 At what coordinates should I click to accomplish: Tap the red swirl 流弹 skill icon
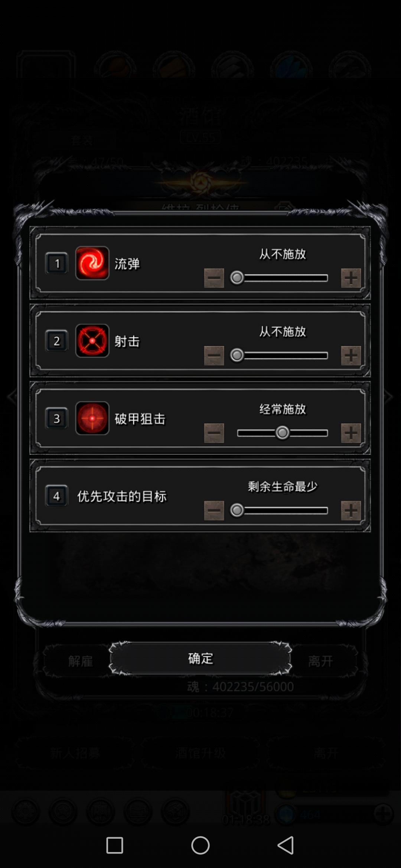(x=92, y=263)
